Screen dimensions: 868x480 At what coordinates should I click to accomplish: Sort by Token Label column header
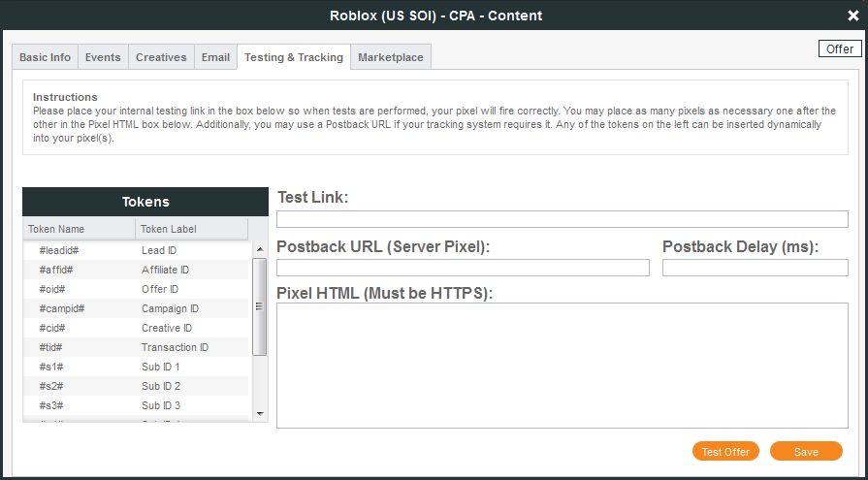click(191, 229)
